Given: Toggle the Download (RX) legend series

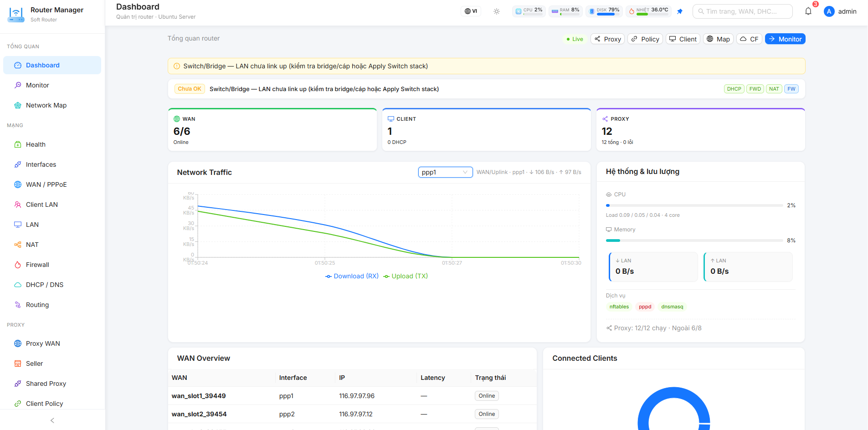Looking at the screenshot, I should 352,276.
